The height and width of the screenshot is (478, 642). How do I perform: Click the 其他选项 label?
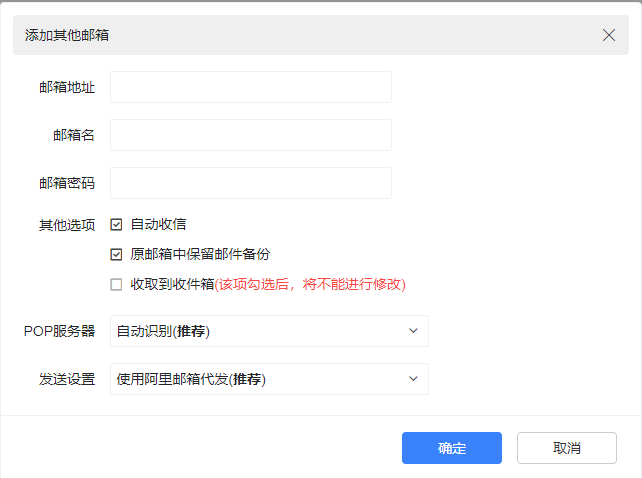67,224
